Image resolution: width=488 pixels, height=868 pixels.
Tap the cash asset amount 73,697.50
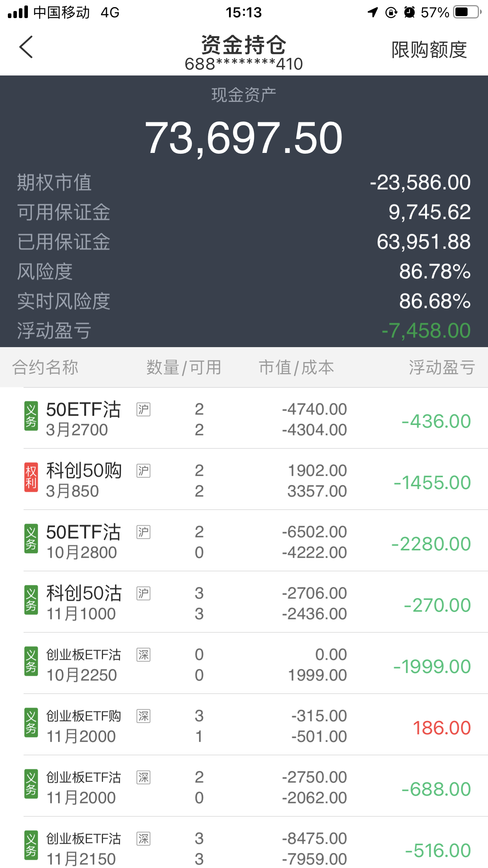(x=244, y=138)
